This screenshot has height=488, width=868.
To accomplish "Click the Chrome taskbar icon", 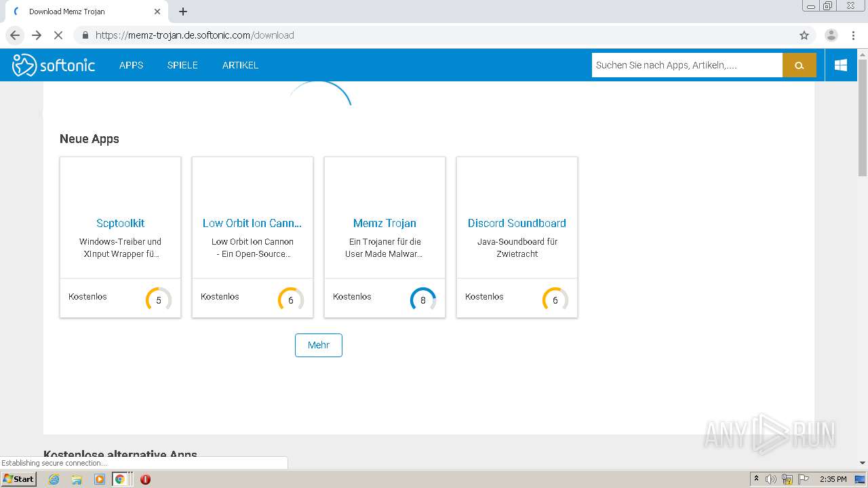I will [x=120, y=479].
